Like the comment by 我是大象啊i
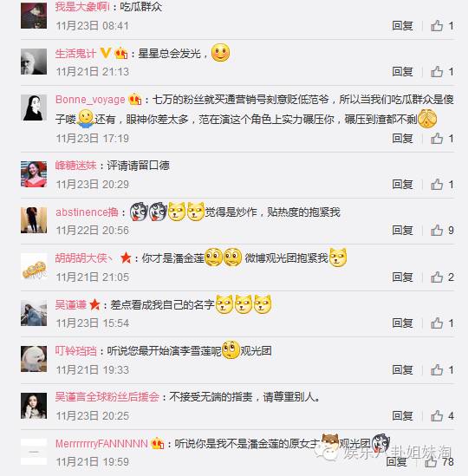Viewport: 468px width, 476px height. click(x=437, y=26)
